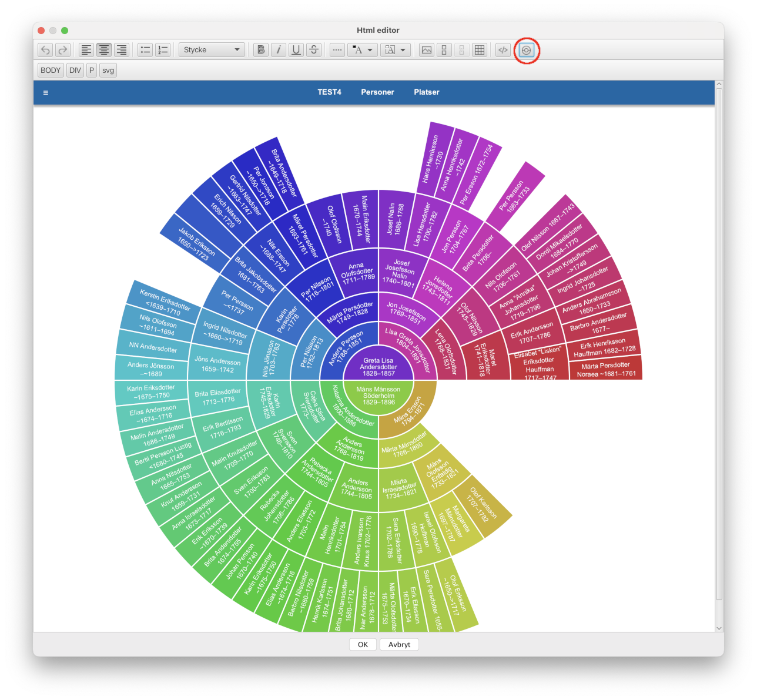The image size is (757, 700).
Task: Expand the text color dropdown
Action: [362, 50]
